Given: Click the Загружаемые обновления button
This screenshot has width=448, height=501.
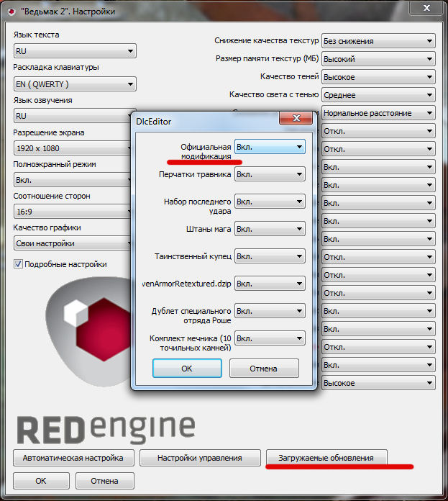Looking at the screenshot, I should [x=326, y=458].
